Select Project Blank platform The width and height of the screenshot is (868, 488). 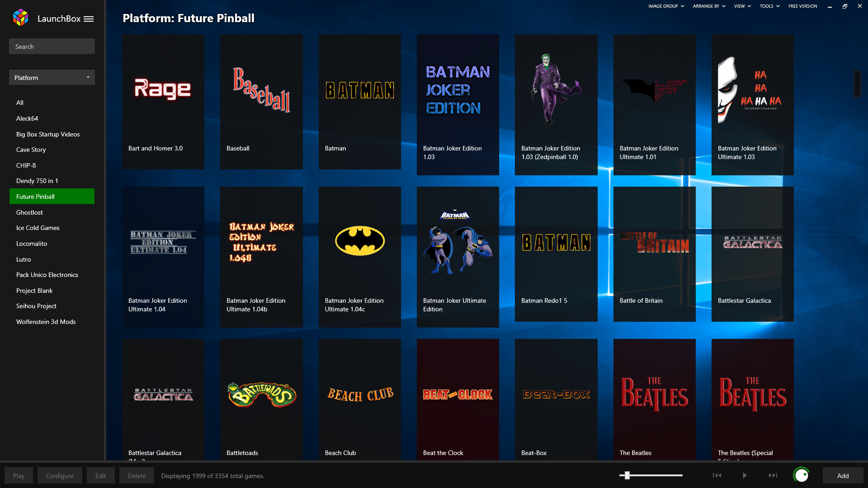tap(52, 291)
